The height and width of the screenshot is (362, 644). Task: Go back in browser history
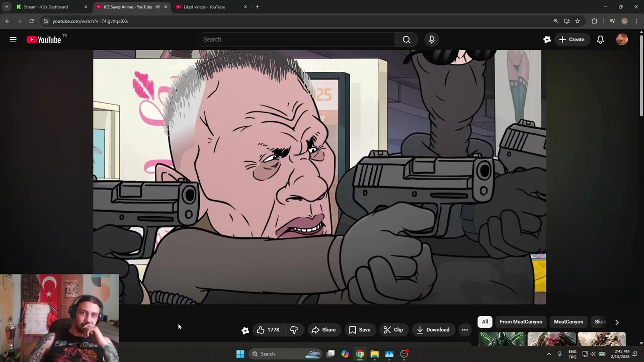point(7,21)
